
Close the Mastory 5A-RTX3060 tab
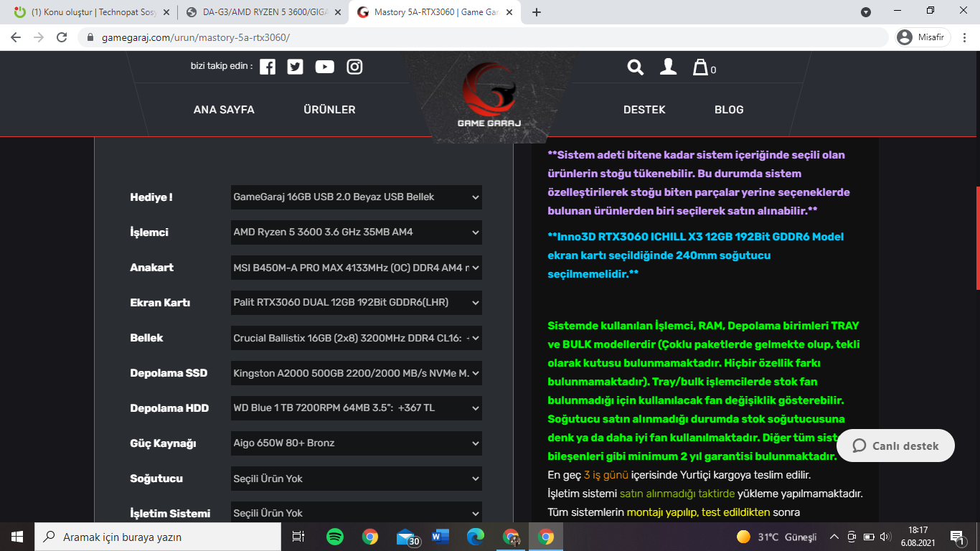(509, 12)
